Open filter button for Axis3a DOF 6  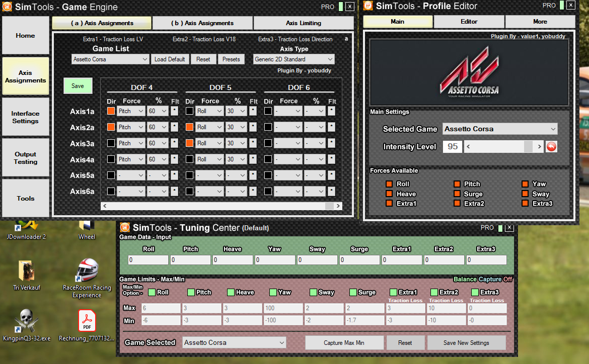pyautogui.click(x=331, y=143)
